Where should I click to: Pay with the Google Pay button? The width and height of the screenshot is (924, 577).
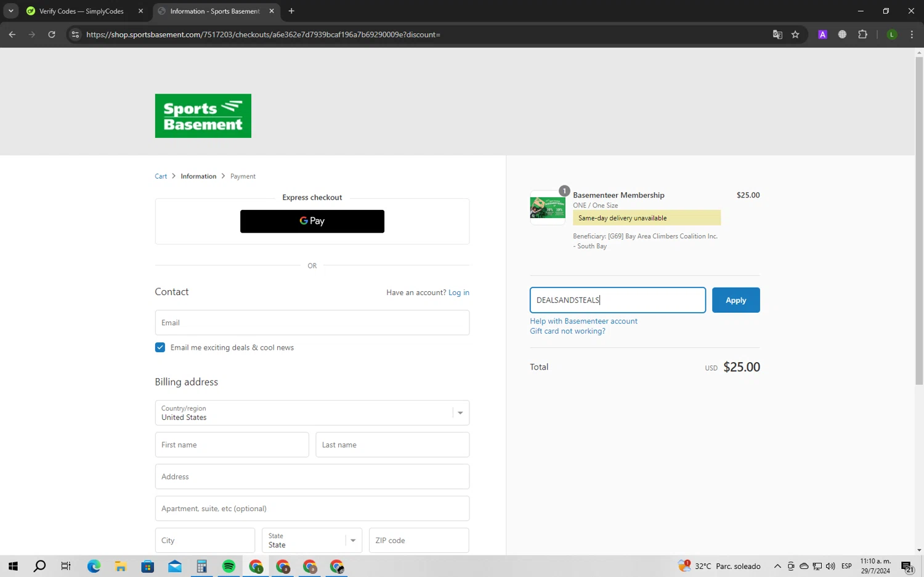point(312,221)
